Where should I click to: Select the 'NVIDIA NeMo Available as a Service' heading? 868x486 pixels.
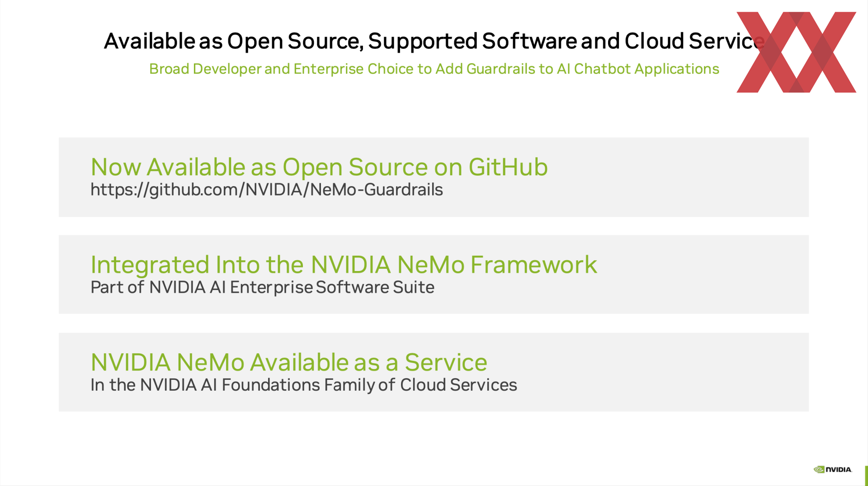(289, 362)
